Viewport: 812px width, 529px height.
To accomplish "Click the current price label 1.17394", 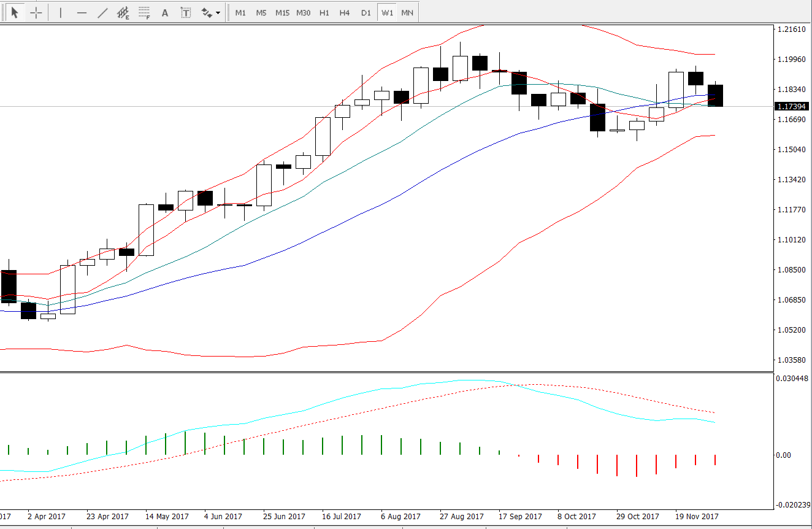I will [x=791, y=106].
